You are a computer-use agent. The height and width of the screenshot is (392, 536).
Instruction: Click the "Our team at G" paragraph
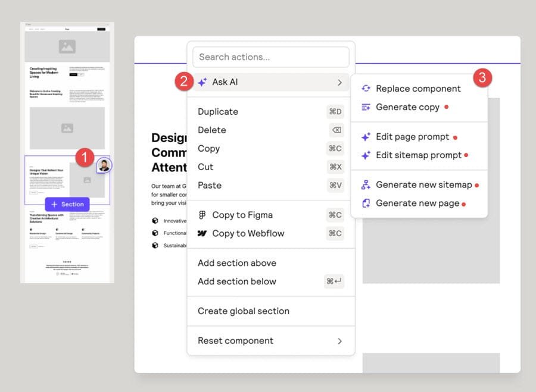tap(169, 195)
